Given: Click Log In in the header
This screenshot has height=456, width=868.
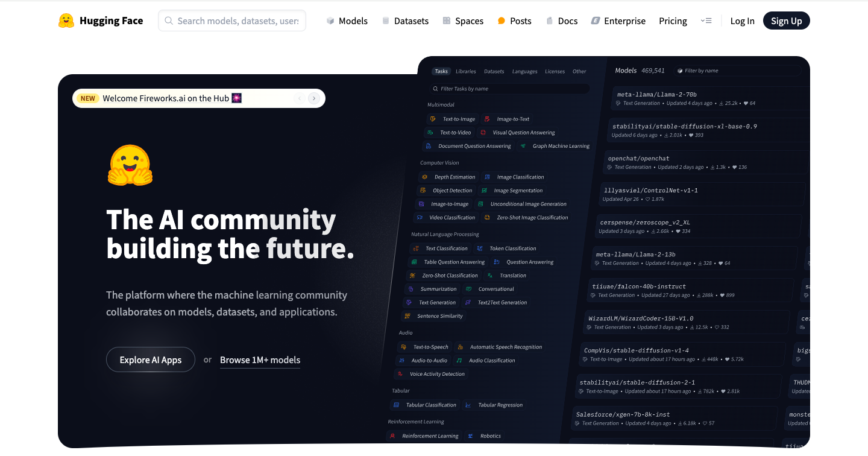Looking at the screenshot, I should click(x=742, y=21).
